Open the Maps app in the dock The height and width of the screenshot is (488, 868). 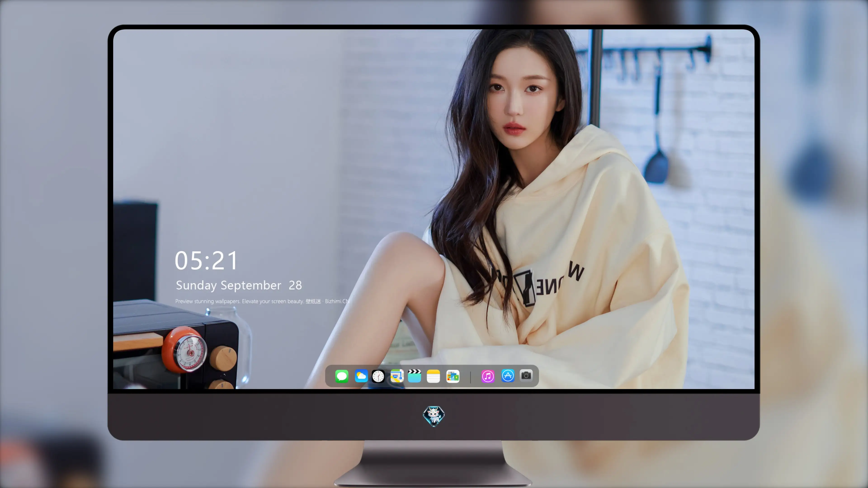click(397, 376)
